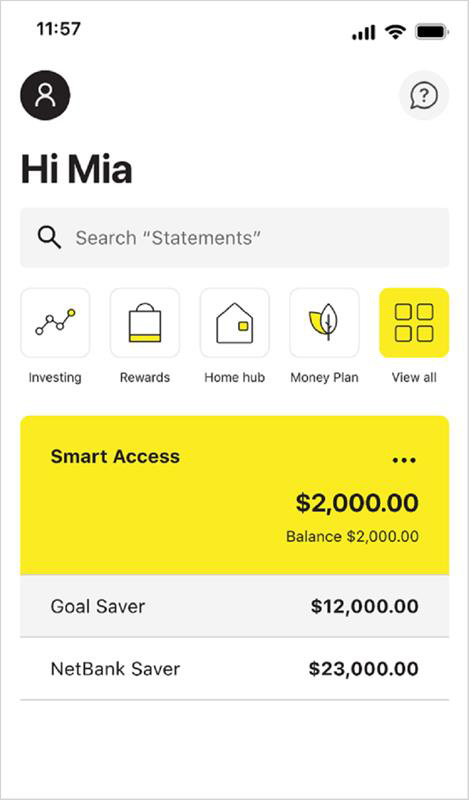Tap the help question mark icon
Screen dimensions: 469x800
pyautogui.click(x=424, y=95)
